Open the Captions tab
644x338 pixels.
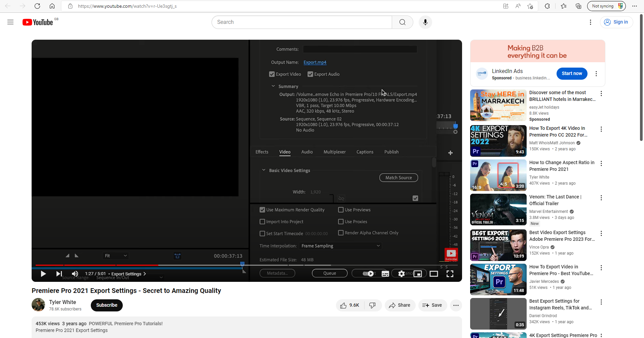click(x=365, y=152)
